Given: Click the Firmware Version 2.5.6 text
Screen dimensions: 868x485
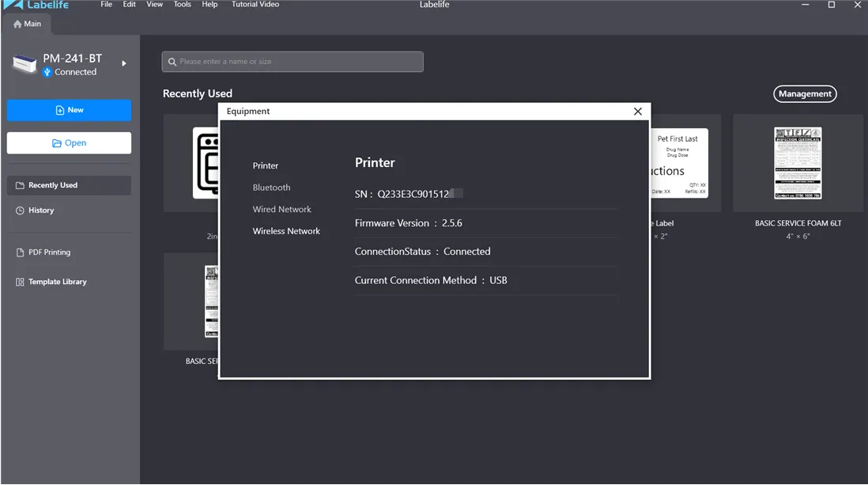Looking at the screenshot, I should pos(409,223).
